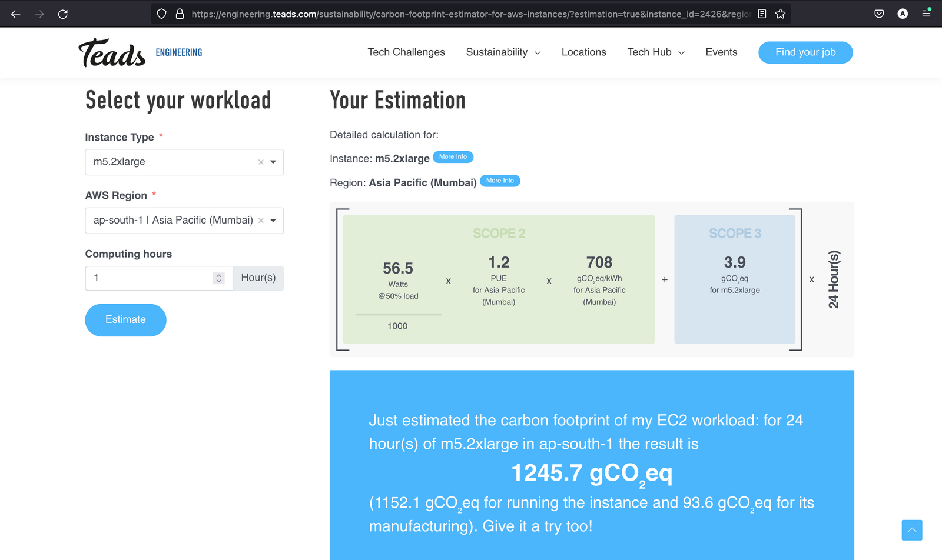942x560 pixels.
Task: Click the SCOPE 3 heading
Action: [x=735, y=234]
